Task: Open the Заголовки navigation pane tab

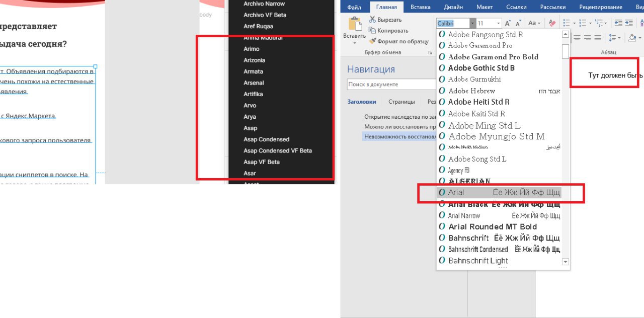Action: coord(361,102)
